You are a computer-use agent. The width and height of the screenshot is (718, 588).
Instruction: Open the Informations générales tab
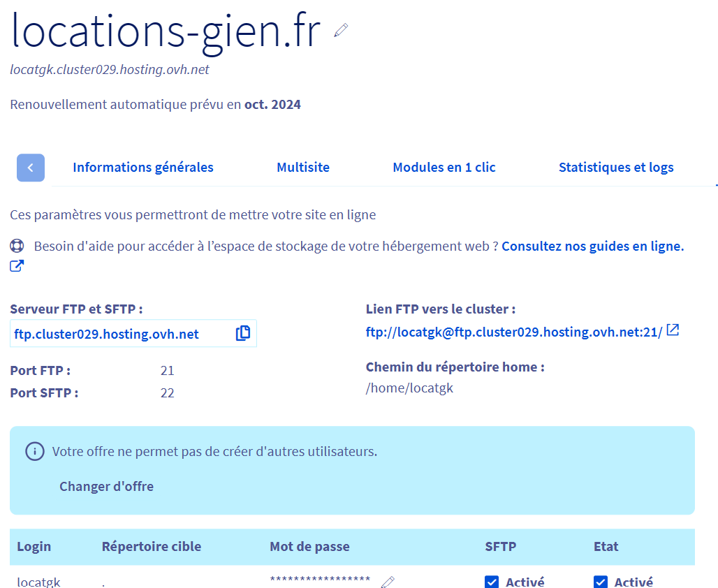[143, 168]
